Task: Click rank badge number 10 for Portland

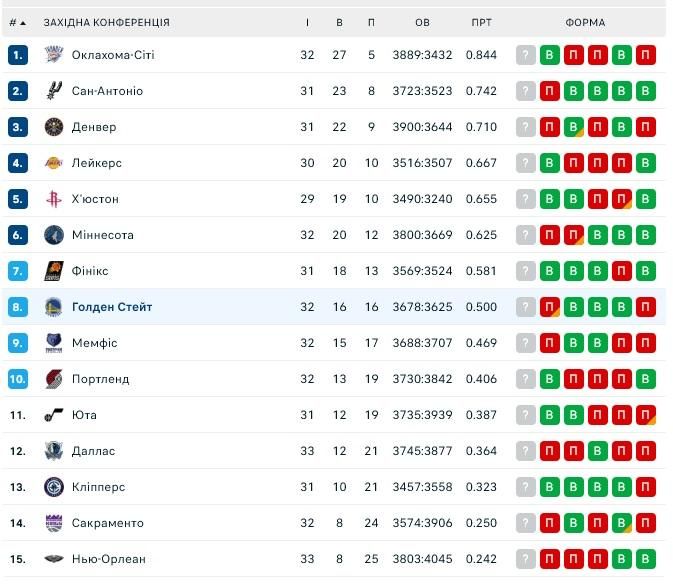Action: click(x=17, y=379)
